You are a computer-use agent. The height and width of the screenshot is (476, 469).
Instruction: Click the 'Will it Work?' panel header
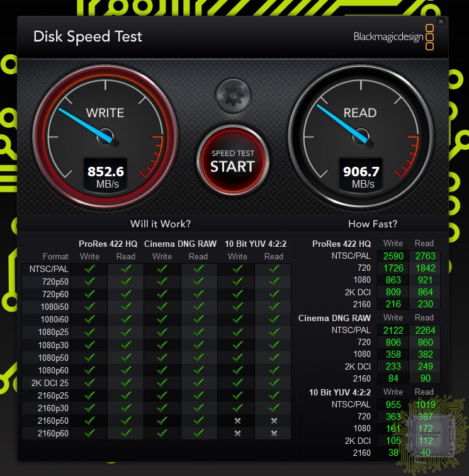160,224
